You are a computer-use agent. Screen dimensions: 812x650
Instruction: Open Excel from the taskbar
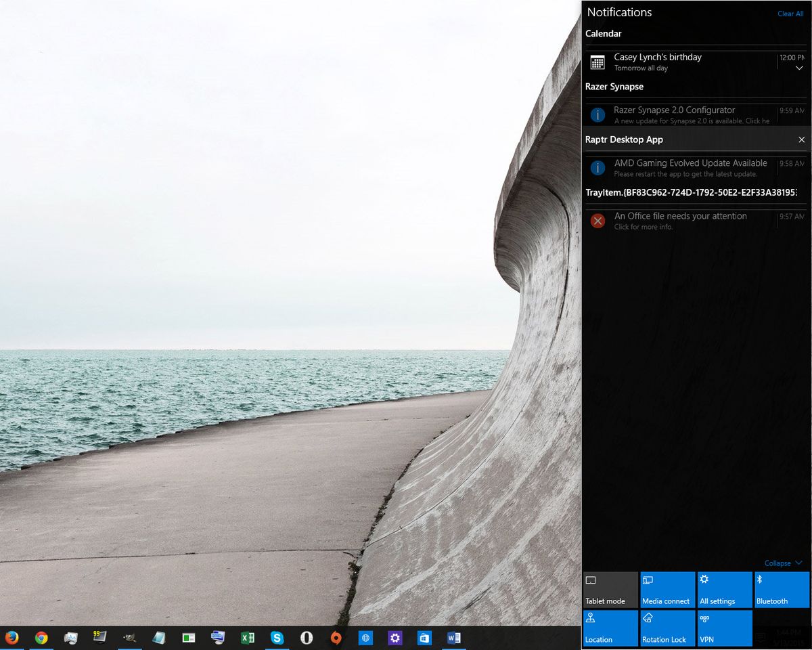(247, 637)
